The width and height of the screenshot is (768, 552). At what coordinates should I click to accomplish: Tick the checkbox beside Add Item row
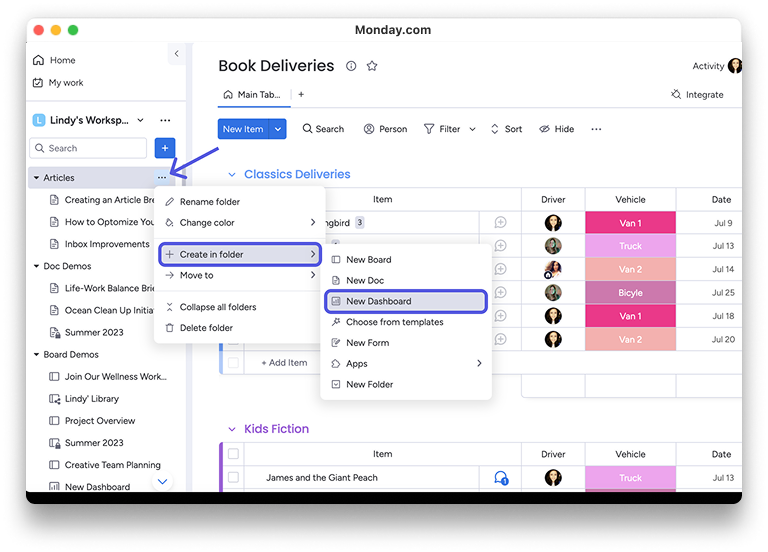(234, 362)
